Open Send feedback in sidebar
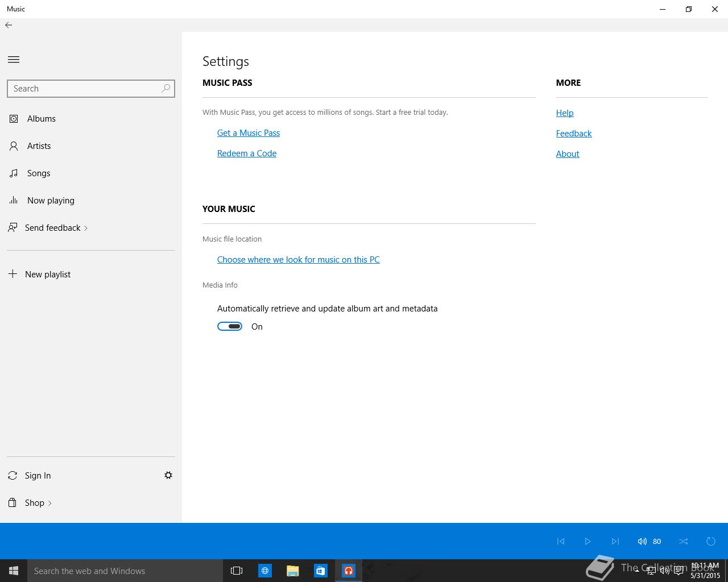The image size is (728, 582). (53, 228)
